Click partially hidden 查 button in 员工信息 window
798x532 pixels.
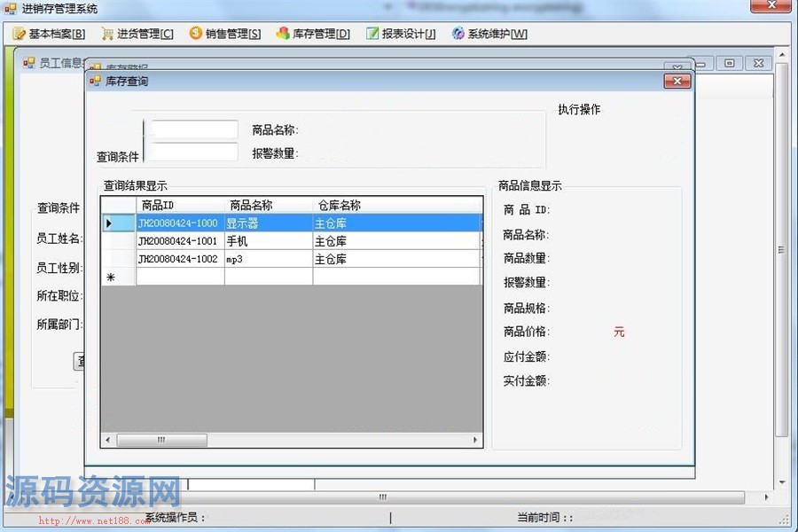79,361
